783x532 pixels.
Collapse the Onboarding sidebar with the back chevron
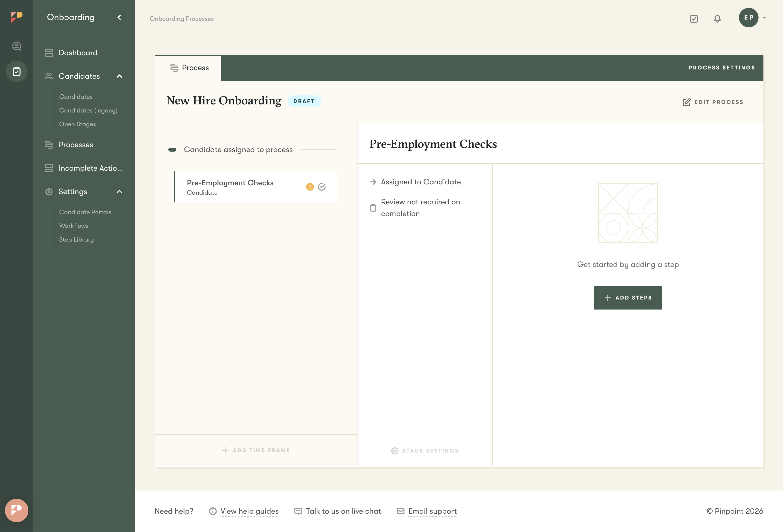coord(119,17)
